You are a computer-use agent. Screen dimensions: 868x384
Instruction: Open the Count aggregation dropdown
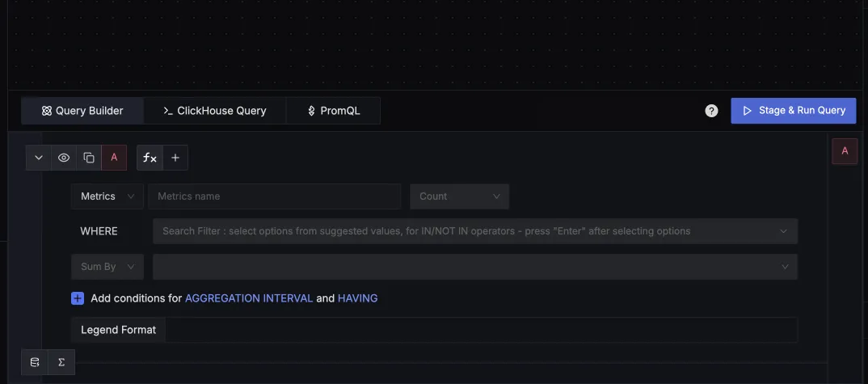click(x=459, y=196)
